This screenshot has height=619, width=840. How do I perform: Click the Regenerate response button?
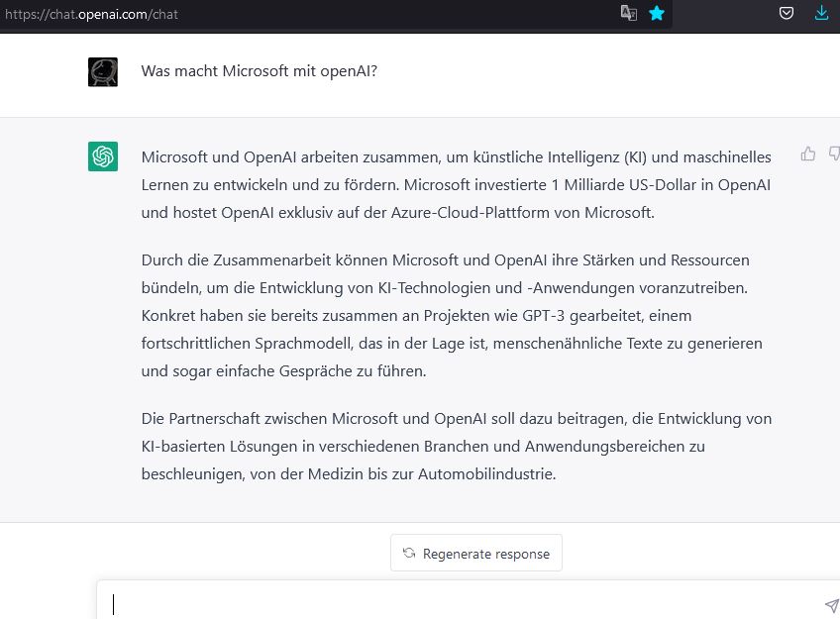pos(475,554)
